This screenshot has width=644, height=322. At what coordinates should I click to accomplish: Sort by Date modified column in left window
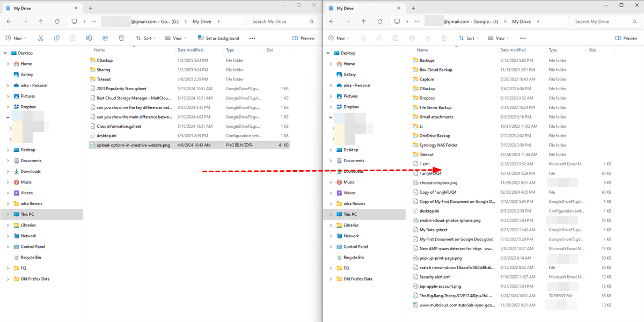(191, 50)
